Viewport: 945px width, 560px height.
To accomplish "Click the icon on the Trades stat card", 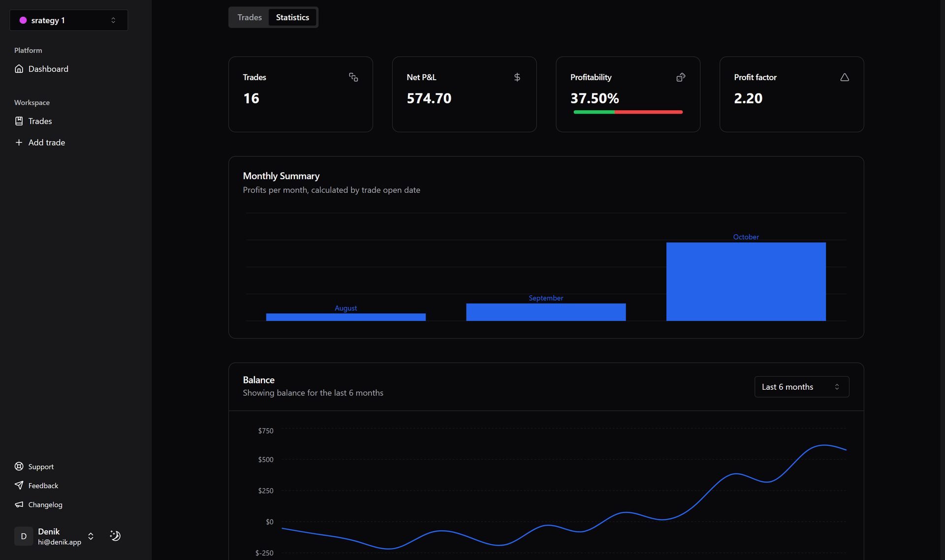I will point(353,77).
